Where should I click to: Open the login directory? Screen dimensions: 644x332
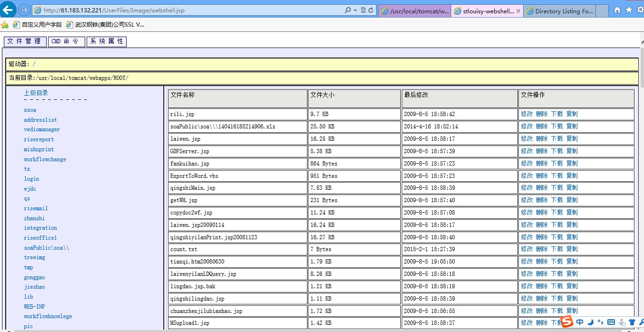[x=31, y=179]
